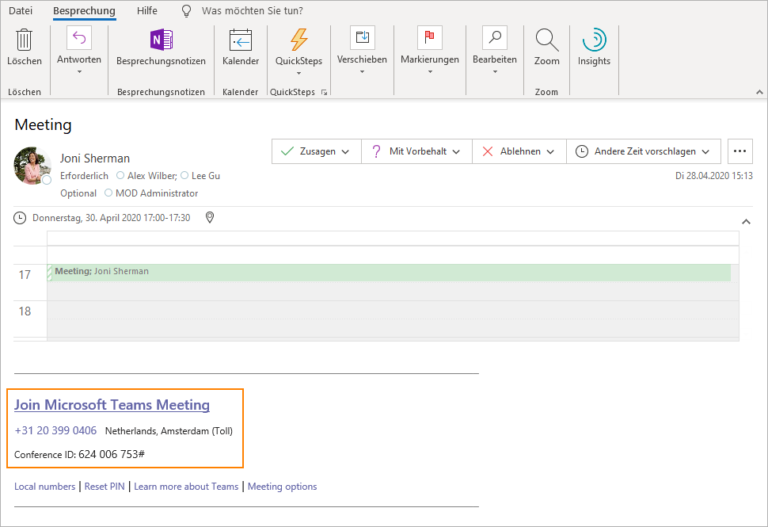The width and height of the screenshot is (768, 527).
Task: Open the Datei menu
Action: (21, 10)
